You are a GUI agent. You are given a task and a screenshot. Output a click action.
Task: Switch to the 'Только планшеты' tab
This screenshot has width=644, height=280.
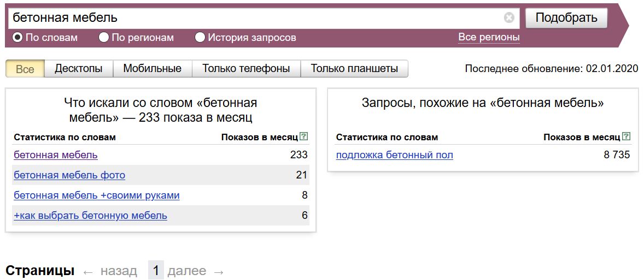coord(354,69)
